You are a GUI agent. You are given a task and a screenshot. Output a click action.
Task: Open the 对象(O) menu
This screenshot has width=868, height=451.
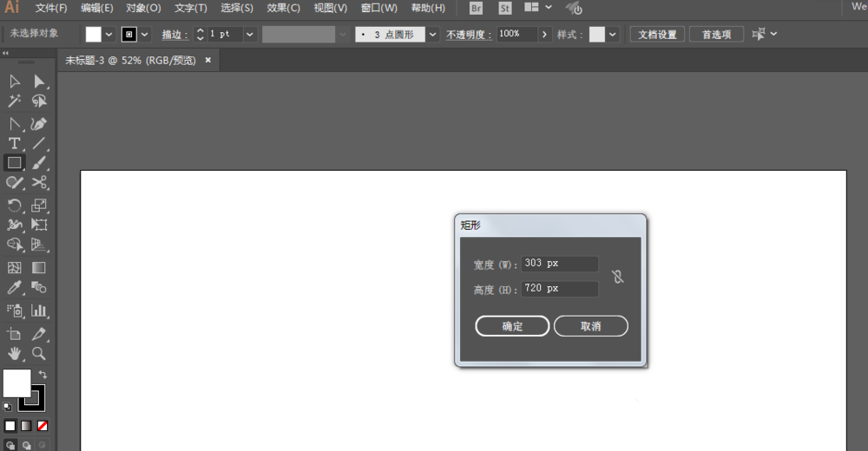coord(143,9)
